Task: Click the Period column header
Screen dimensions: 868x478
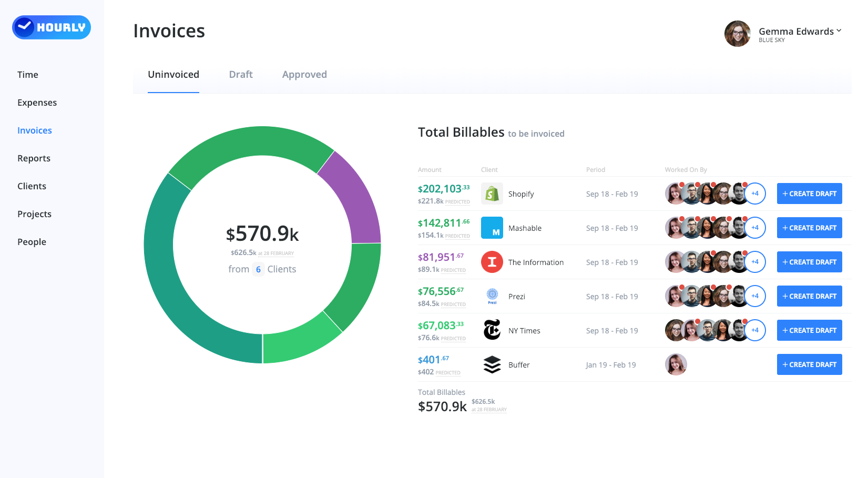Action: (x=596, y=170)
